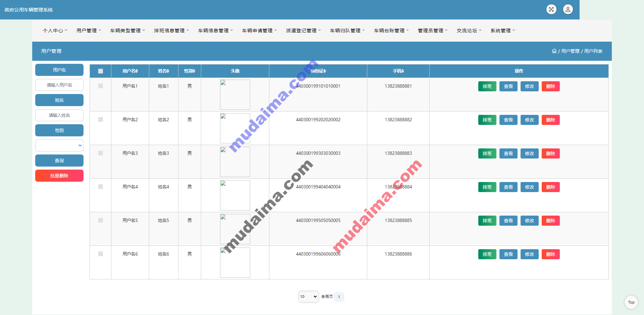This screenshot has width=644, height=315.
Task: Expand the 车辆信息管理 menu
Action: 215,31
